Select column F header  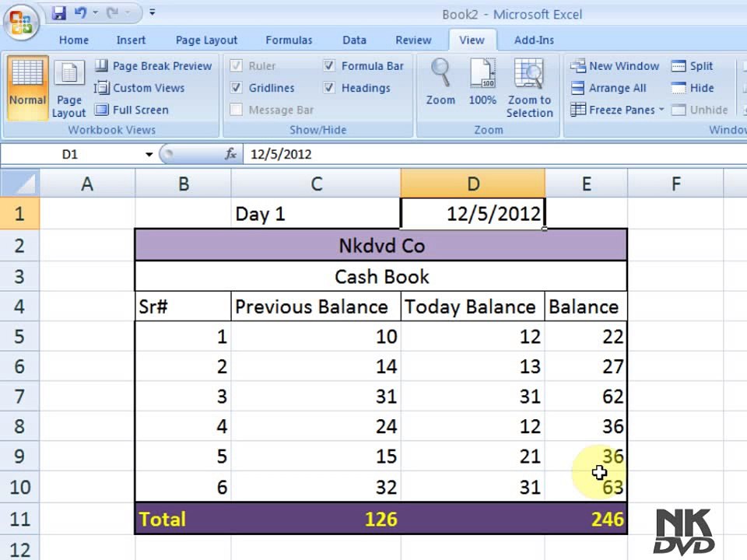coord(675,184)
